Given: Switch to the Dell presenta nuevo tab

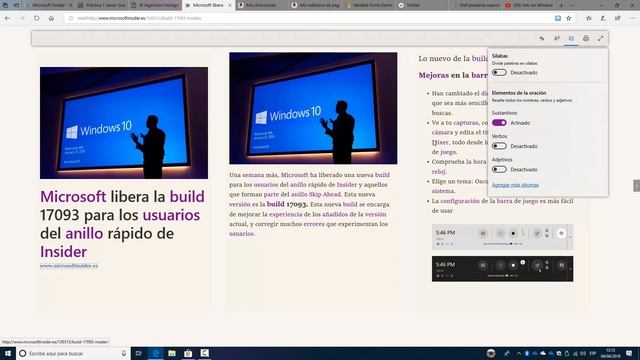Looking at the screenshot, I should [476, 5].
